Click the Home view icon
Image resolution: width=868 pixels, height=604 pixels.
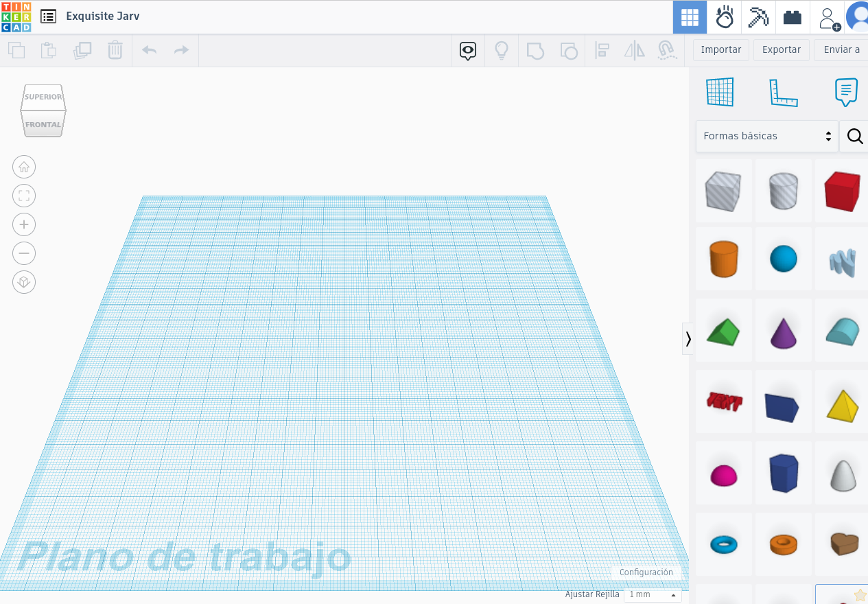pos(24,167)
